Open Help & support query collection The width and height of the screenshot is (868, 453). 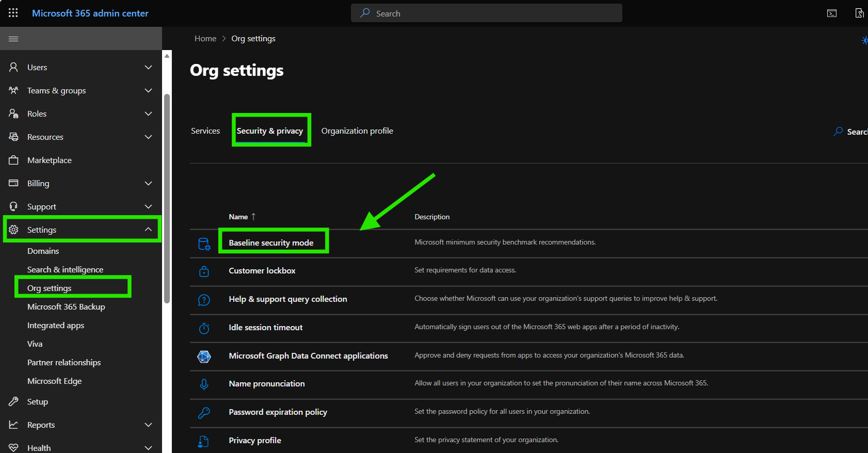tap(288, 299)
